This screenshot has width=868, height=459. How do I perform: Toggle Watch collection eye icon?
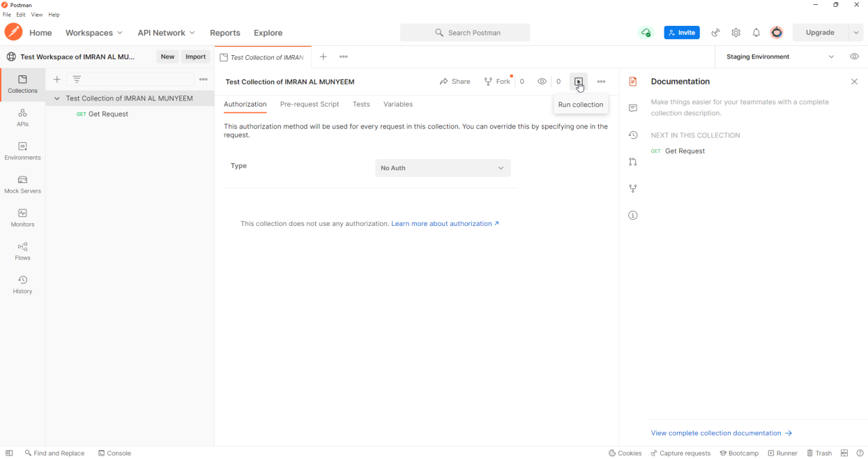click(542, 82)
